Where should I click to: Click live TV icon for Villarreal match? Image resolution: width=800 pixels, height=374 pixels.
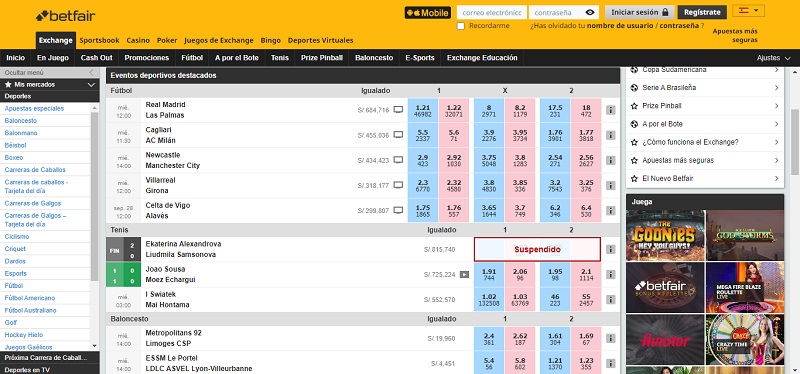[398, 185]
